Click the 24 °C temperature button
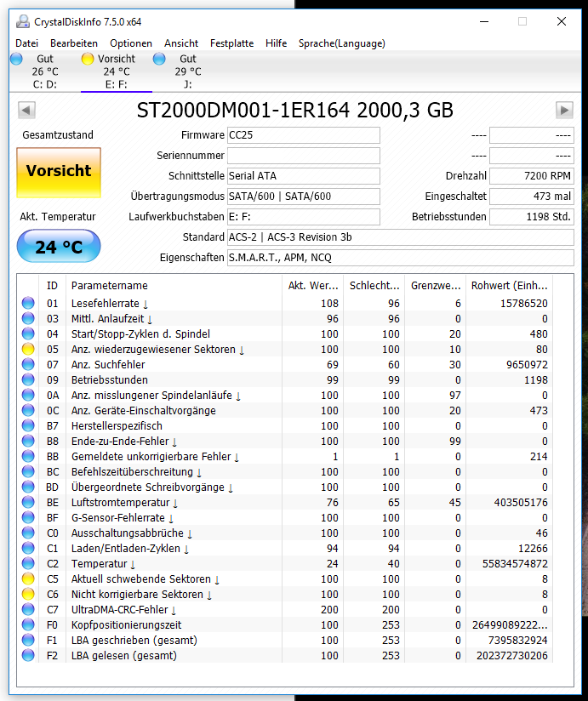Viewport: 588px width, 701px height. point(59,247)
